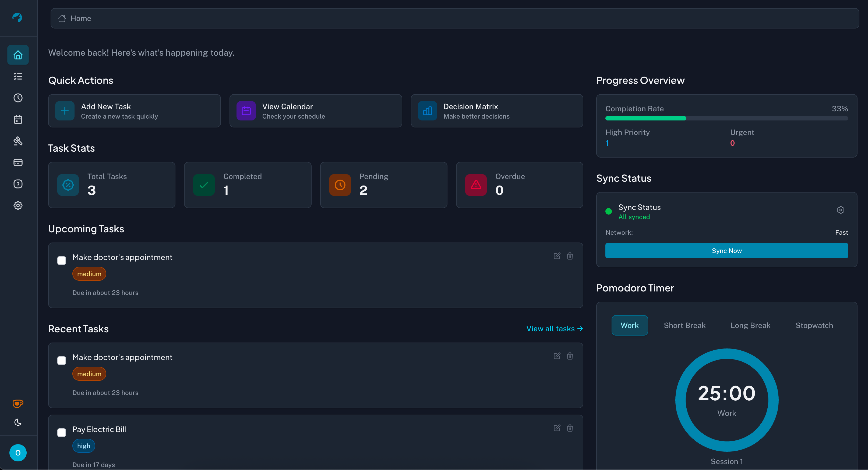Open the clock timer sidebar icon
This screenshot has width=868, height=470.
click(x=18, y=98)
